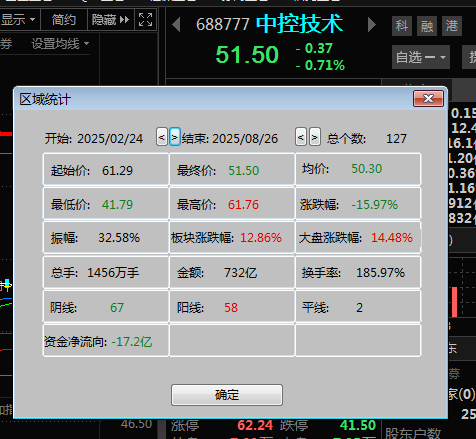Click the 确定 button
Image resolution: width=476 pixels, height=439 pixels.
pyautogui.click(x=227, y=395)
